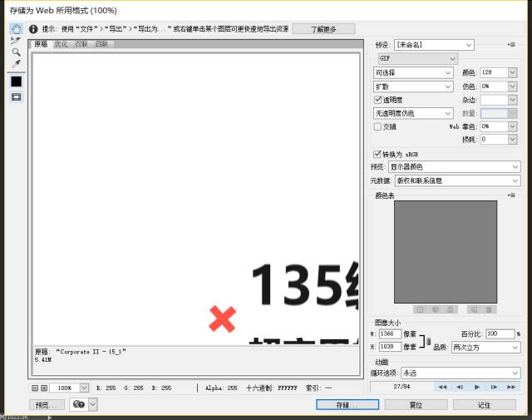
Task: Open the 损耗 lossy dropdown arrow
Action: pos(512,139)
